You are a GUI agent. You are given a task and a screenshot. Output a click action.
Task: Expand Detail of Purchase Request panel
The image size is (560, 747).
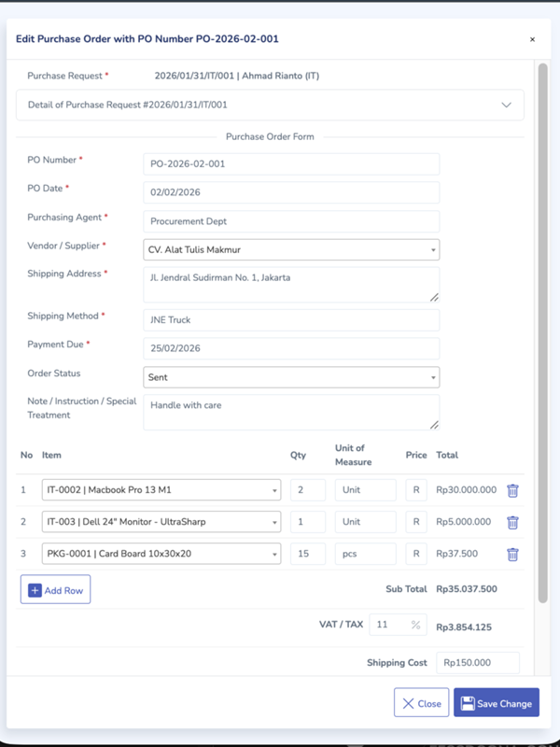(270, 105)
